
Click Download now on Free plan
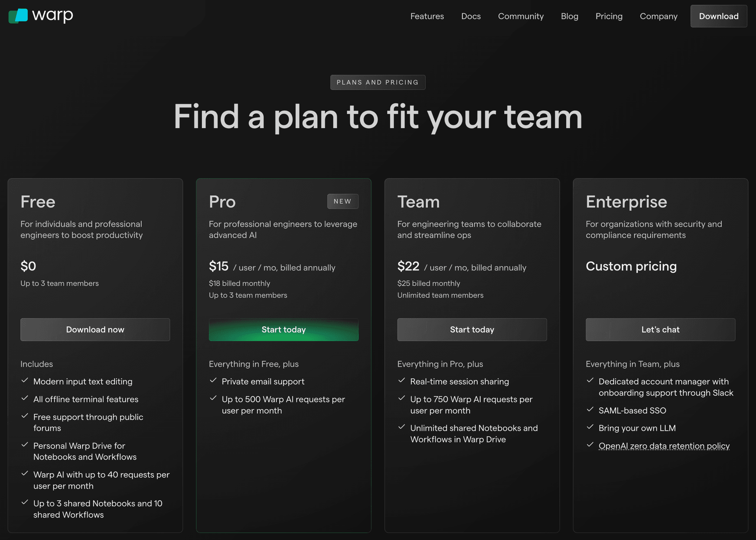pos(95,330)
